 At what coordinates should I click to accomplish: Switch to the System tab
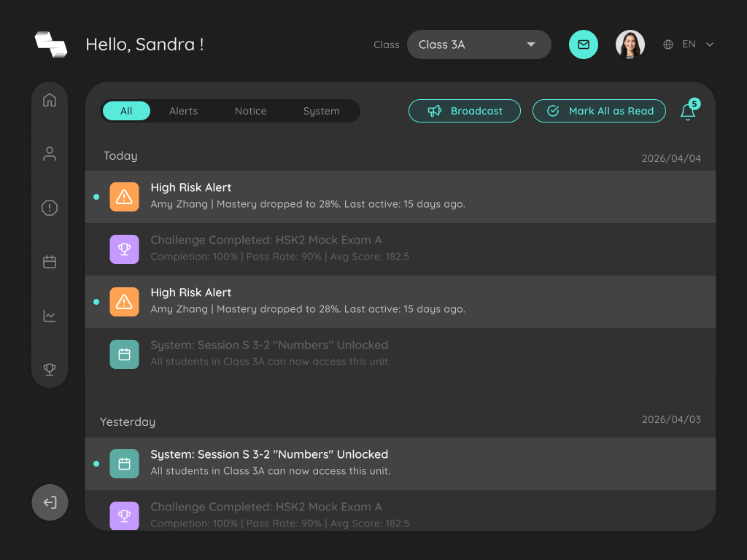322,111
